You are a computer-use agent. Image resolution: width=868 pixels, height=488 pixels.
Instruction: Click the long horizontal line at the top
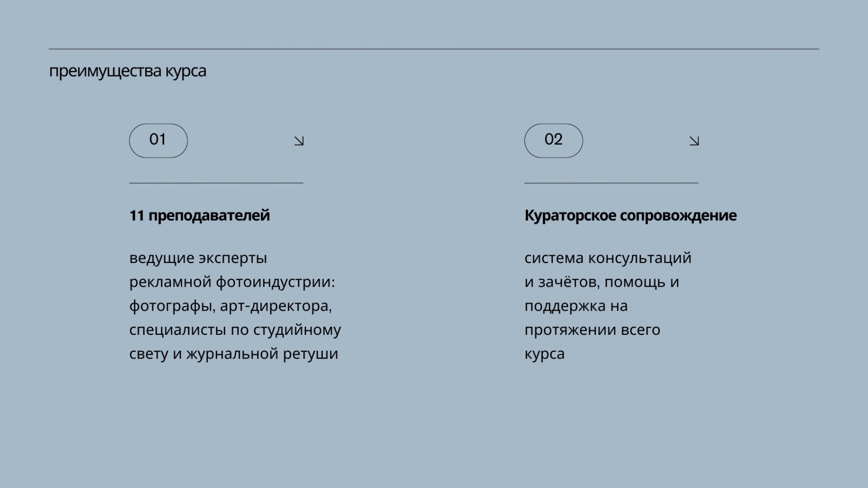pyautogui.click(x=434, y=49)
